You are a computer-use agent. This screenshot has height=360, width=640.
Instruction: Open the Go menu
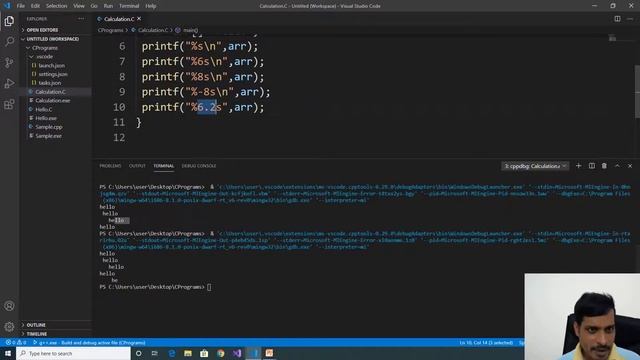[94, 6]
